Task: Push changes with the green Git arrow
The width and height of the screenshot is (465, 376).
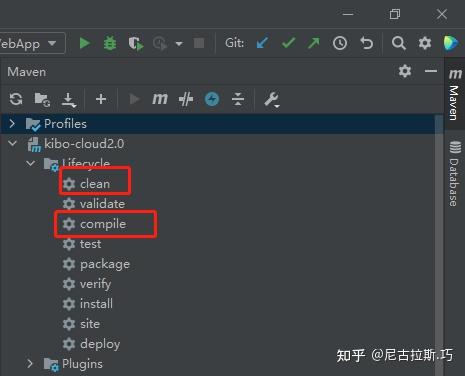Action: [314, 43]
